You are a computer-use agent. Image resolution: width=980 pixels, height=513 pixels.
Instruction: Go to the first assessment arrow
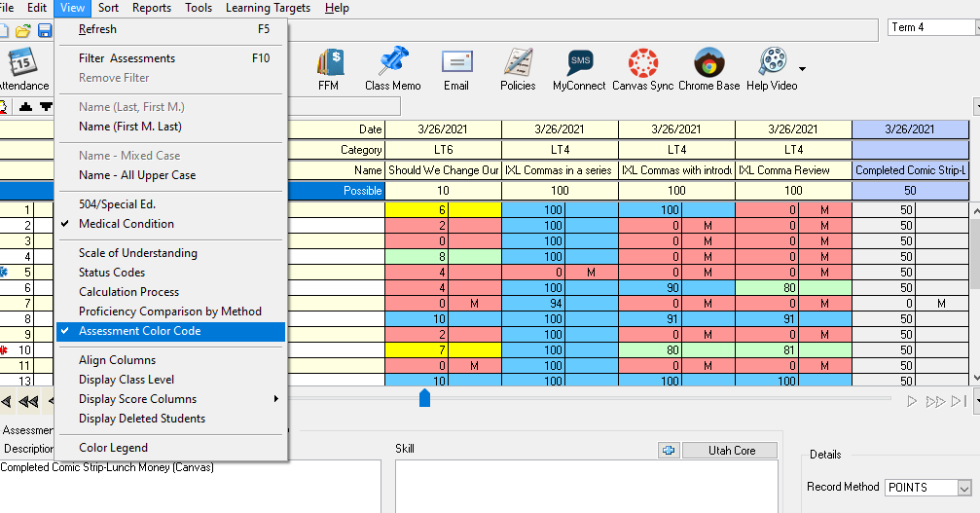pyautogui.click(x=6, y=401)
